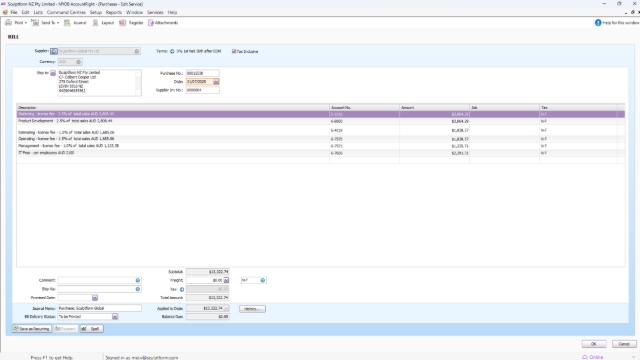Click the Journal Memo field
640x360 pixels.
[99, 308]
